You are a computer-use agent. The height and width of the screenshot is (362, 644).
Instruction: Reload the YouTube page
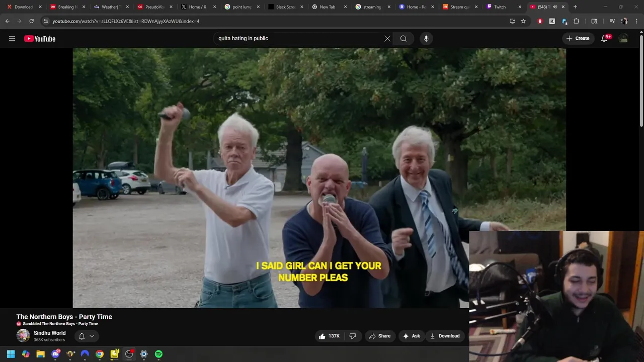pos(31,21)
